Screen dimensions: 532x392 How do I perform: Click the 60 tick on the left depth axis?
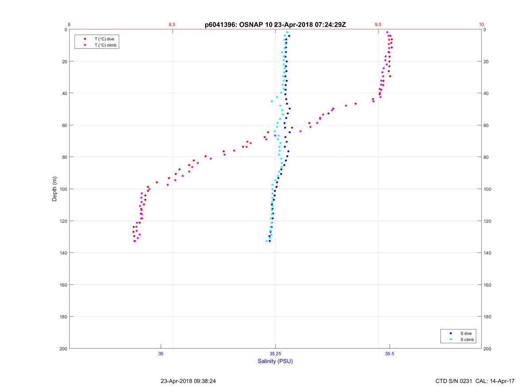[x=64, y=125]
